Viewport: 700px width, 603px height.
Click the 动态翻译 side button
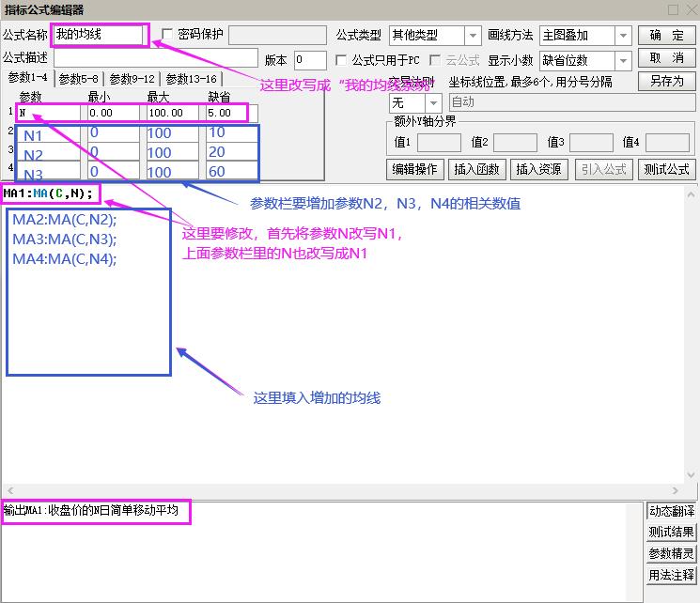pyautogui.click(x=671, y=512)
